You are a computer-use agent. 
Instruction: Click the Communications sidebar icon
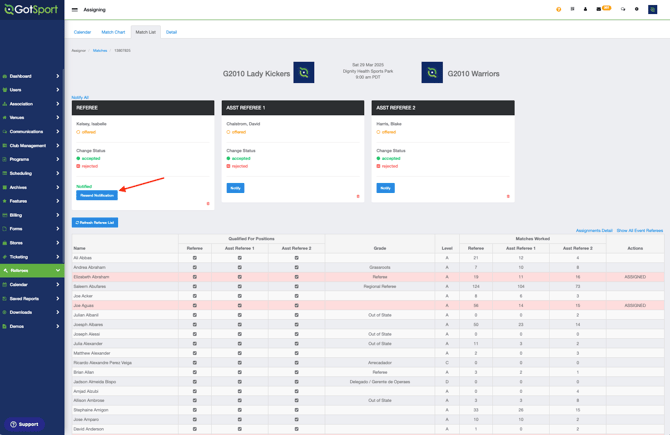coord(5,132)
